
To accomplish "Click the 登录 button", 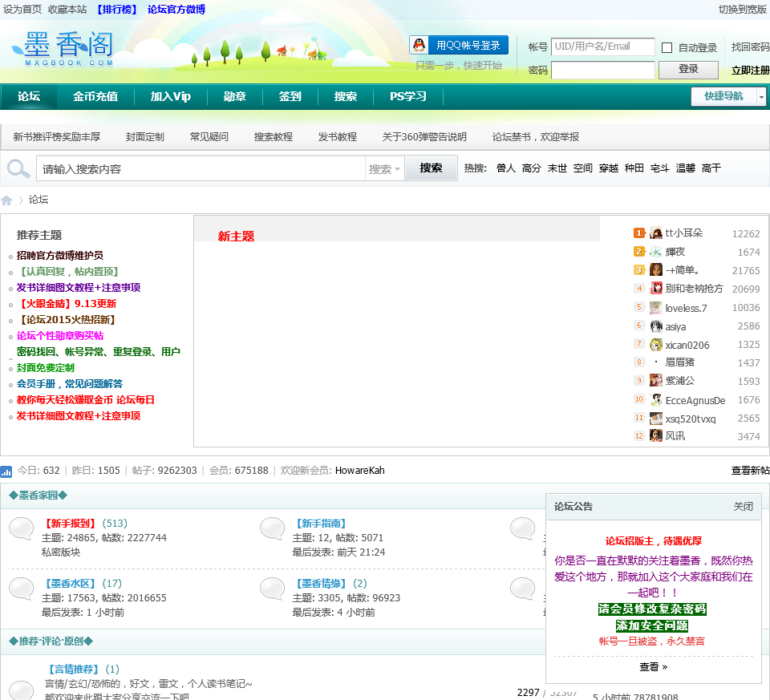I will pos(688,69).
